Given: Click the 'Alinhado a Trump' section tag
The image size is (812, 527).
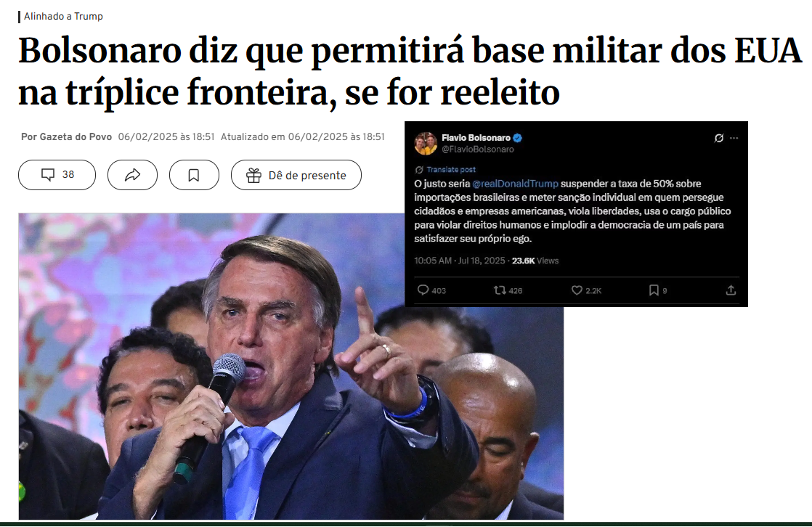Looking at the screenshot, I should (63, 17).
